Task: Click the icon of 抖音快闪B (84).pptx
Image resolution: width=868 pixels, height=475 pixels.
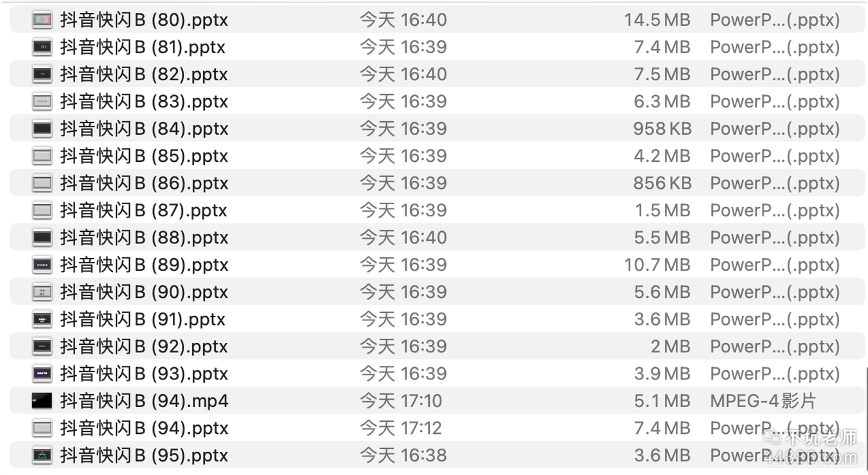Action: click(42, 129)
